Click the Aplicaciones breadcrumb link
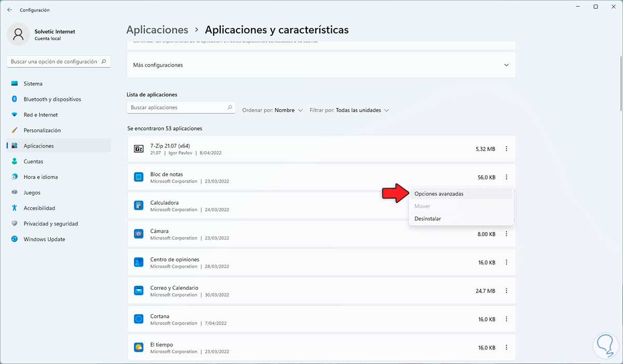The image size is (623, 364). (x=157, y=30)
